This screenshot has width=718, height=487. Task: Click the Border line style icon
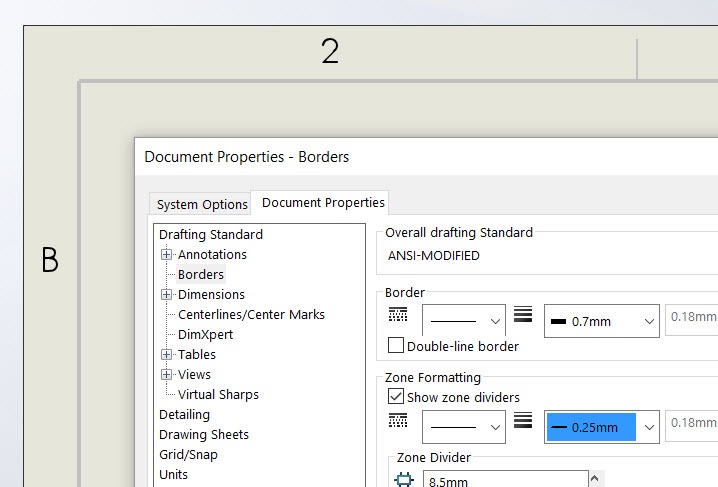[x=398, y=314]
